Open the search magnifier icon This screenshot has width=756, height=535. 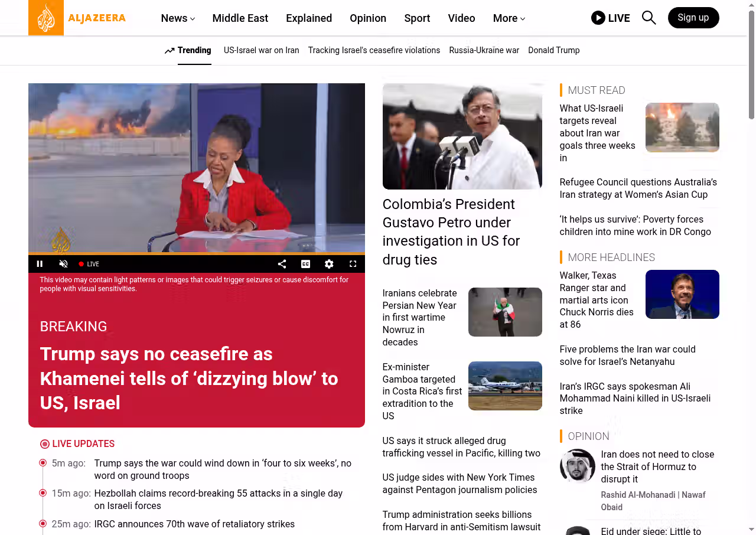click(649, 18)
